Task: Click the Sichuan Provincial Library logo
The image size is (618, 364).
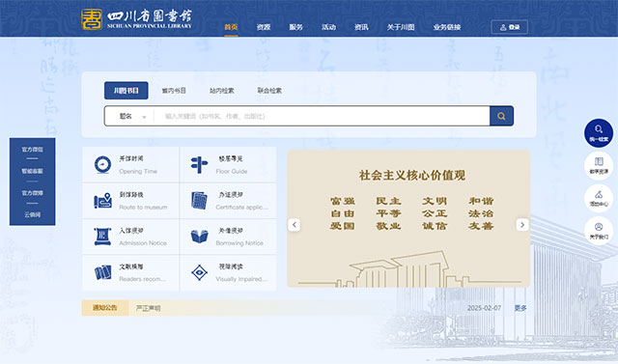Action: [x=137, y=19]
